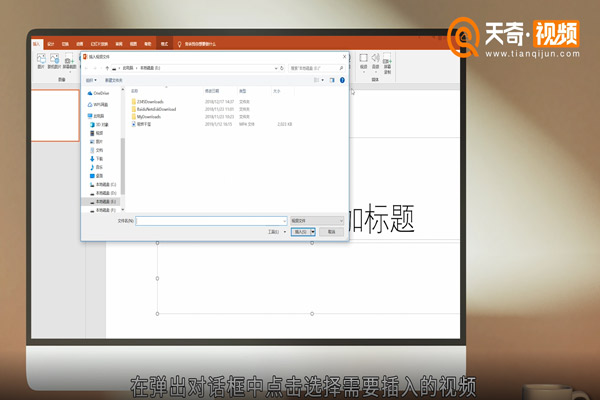600x400 pixels.
Task: Select the MP4 video file in the list
Action: [142, 124]
